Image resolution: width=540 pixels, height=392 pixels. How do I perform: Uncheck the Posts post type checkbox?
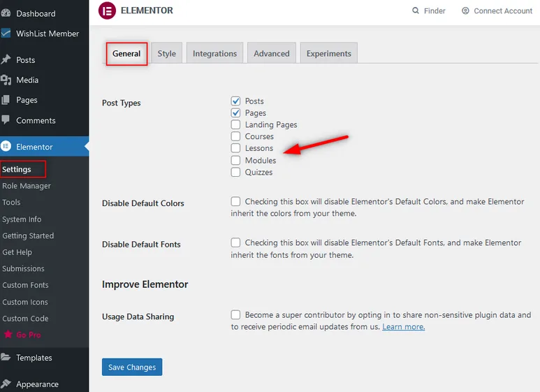point(235,101)
